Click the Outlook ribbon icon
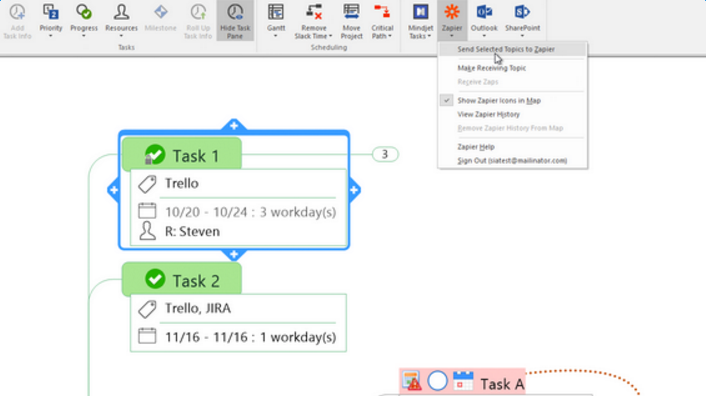Viewport: 706px width, 396px height. click(x=484, y=12)
